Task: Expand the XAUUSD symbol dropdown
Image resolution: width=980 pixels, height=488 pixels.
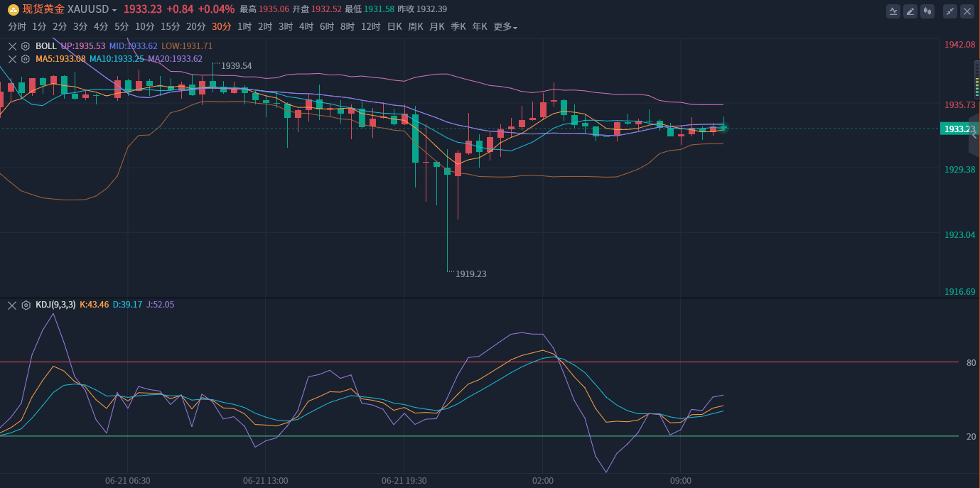Action: point(114,10)
